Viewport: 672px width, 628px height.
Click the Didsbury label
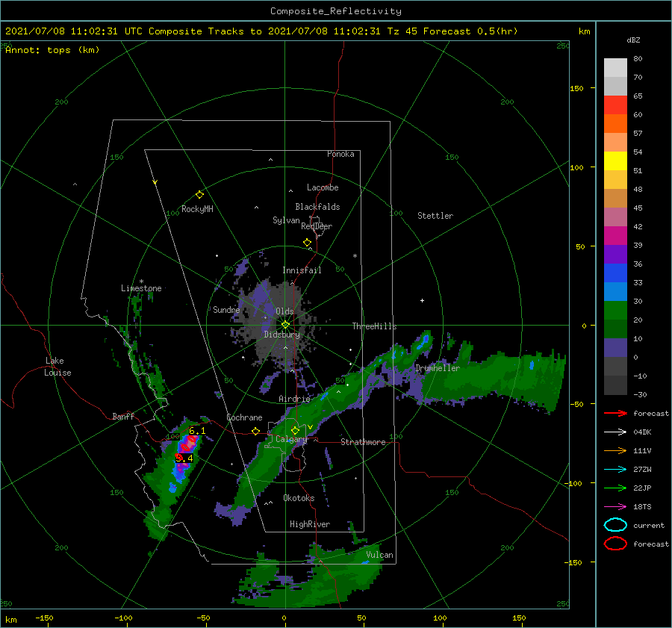pos(282,335)
